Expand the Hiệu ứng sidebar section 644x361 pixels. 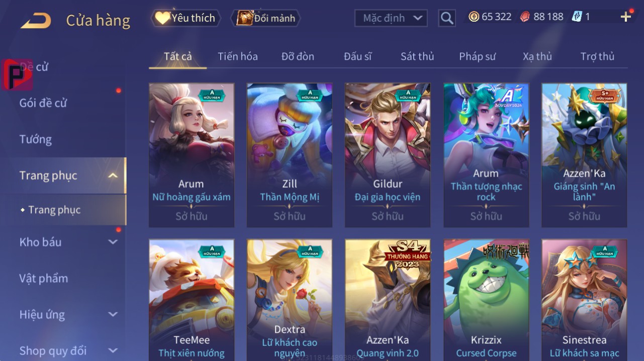(113, 315)
